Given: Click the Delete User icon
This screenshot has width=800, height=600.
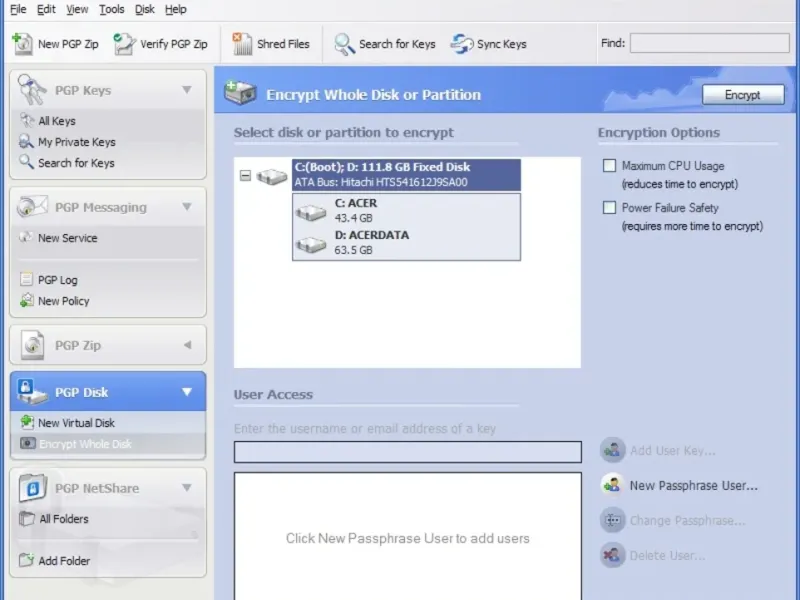Looking at the screenshot, I should 612,555.
